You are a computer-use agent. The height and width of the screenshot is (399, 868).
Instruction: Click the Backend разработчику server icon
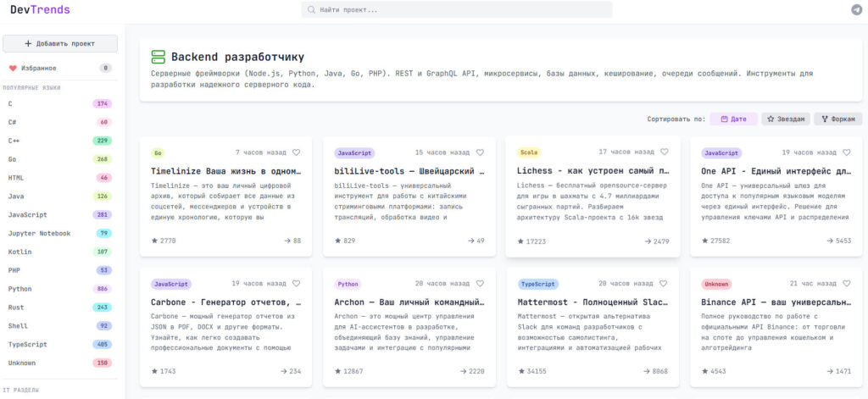point(158,57)
